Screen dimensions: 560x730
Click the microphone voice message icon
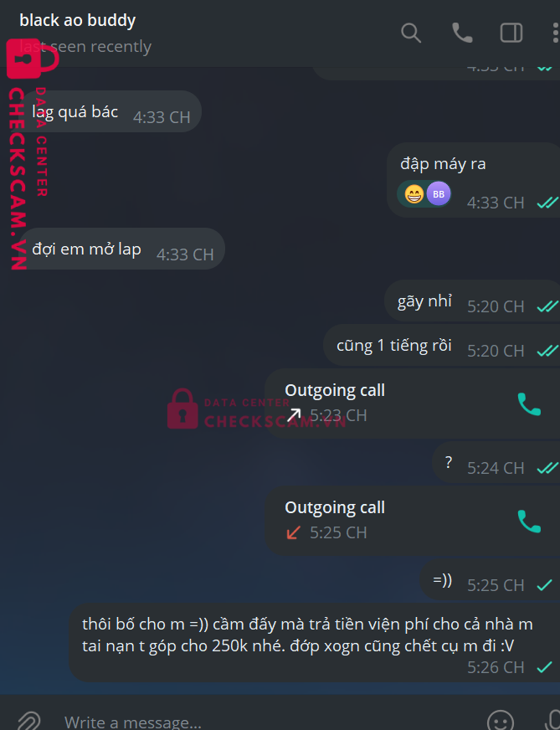[553, 721]
